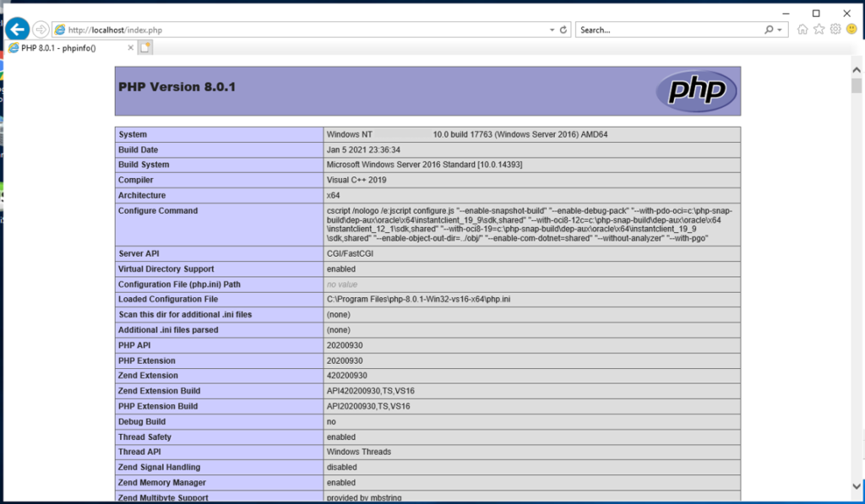
Task: Click the search magnifier icon
Action: pos(769,30)
